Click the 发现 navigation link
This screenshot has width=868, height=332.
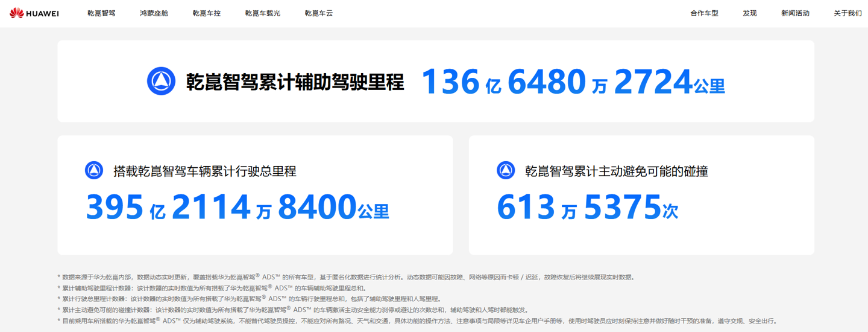[750, 13]
